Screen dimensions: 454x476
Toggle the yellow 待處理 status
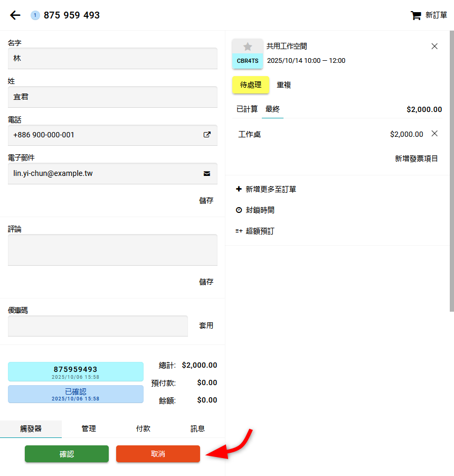[x=251, y=85]
